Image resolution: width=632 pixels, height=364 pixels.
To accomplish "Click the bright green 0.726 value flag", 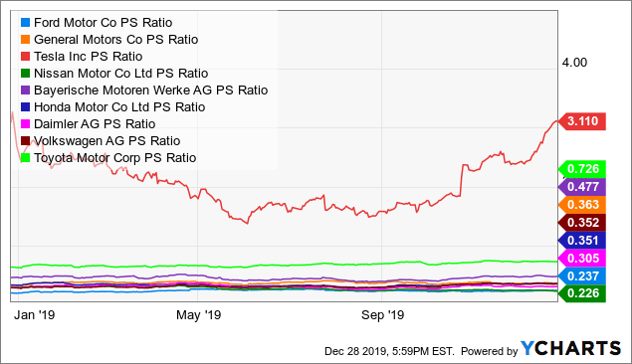I will coord(582,169).
